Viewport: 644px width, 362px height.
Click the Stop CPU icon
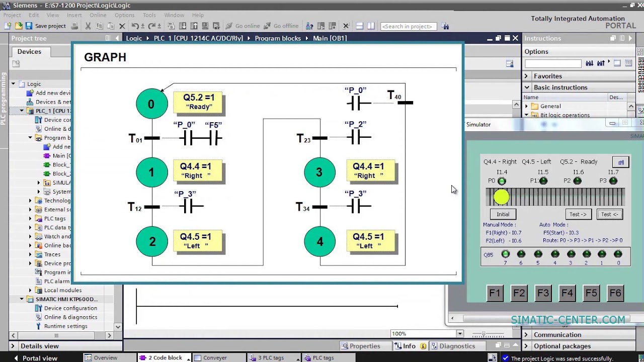(333, 26)
